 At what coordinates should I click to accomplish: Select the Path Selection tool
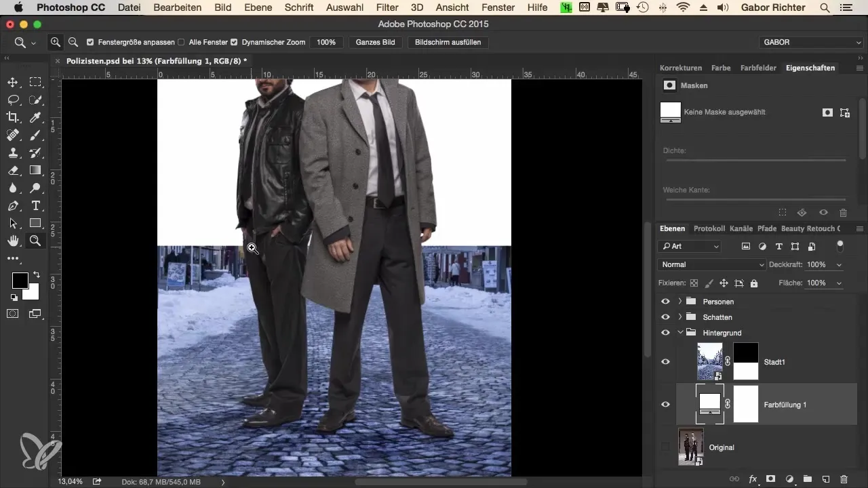tap(13, 223)
